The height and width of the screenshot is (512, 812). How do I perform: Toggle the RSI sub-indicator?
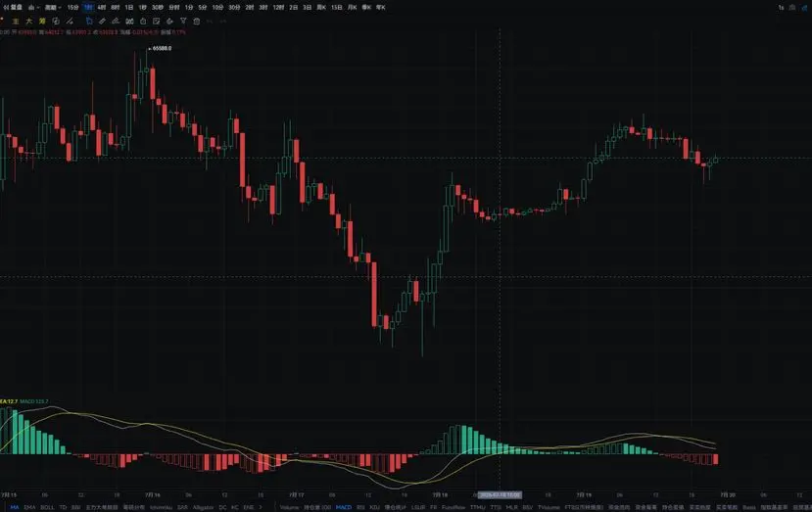[361, 507]
